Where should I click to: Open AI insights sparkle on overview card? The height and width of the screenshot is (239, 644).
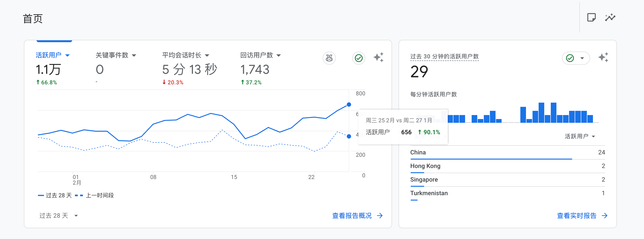[378, 58]
